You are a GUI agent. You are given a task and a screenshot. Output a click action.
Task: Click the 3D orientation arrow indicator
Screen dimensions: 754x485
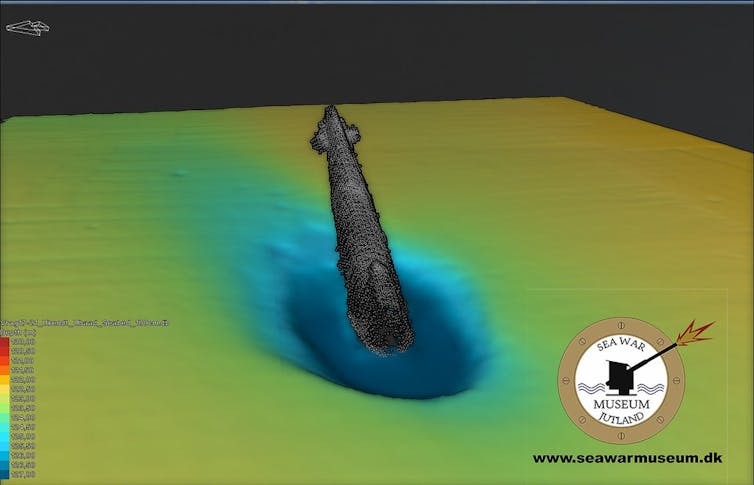pyautogui.click(x=28, y=25)
